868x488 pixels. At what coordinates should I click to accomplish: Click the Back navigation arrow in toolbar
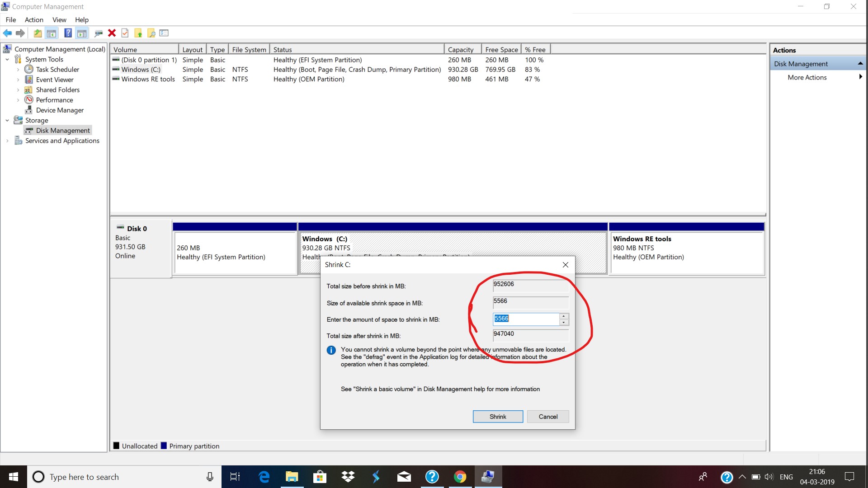(x=7, y=33)
